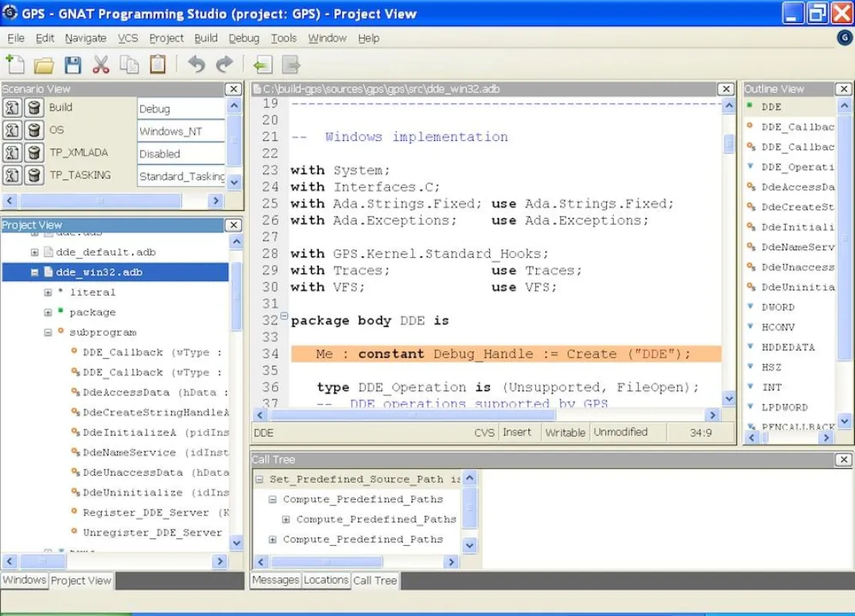Click the trash-can icon in the Build row
The image size is (855, 616).
pyautogui.click(x=34, y=108)
